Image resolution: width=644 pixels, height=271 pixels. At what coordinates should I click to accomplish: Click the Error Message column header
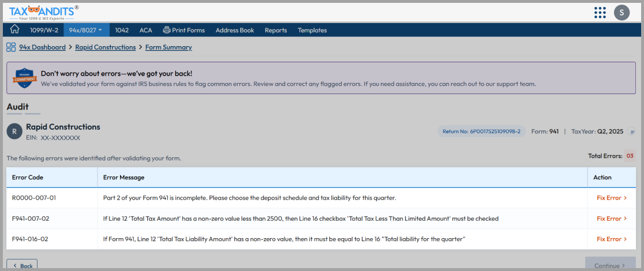[x=343, y=178]
